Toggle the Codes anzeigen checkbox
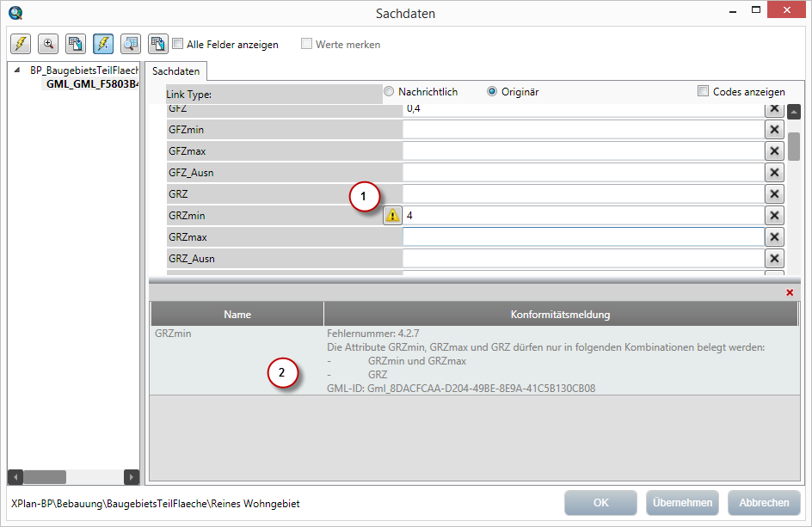 pyautogui.click(x=703, y=91)
